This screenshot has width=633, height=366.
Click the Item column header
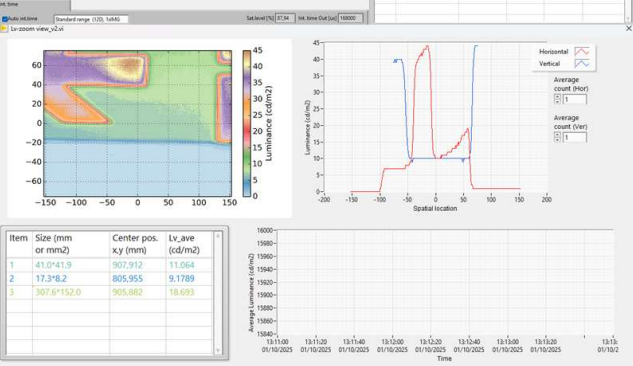click(19, 245)
